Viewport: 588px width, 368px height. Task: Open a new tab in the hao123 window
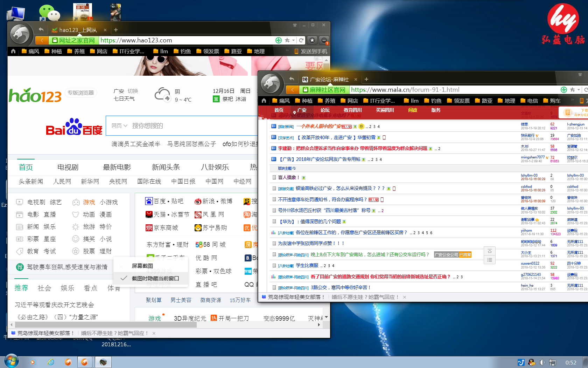tap(116, 30)
